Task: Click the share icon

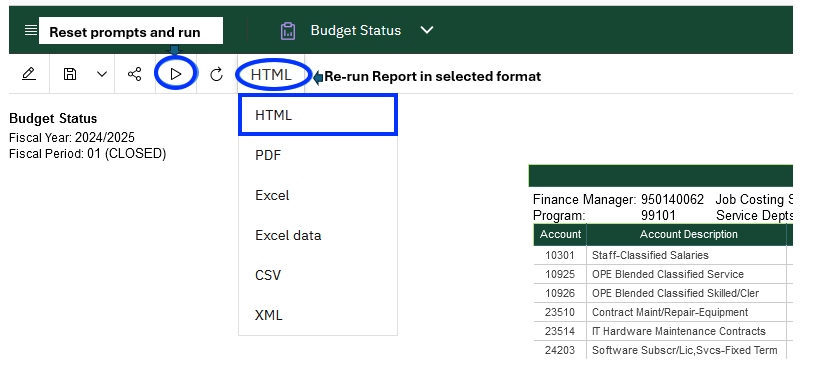Action: (135, 74)
